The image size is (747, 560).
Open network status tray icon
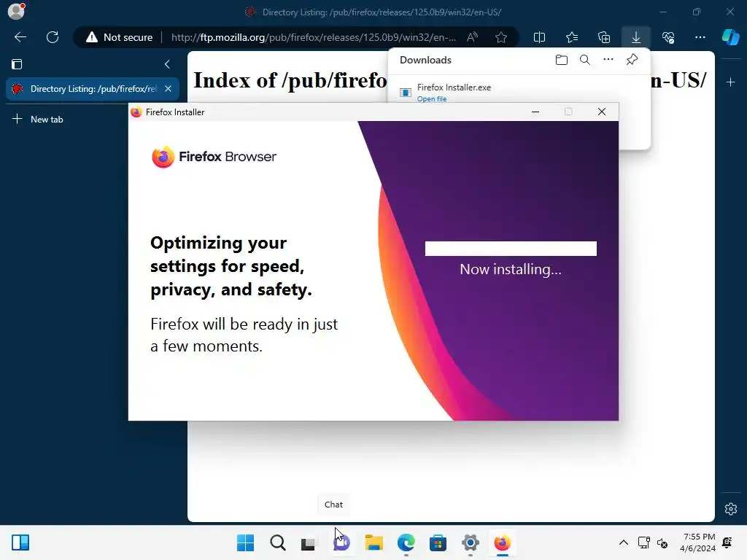(643, 542)
